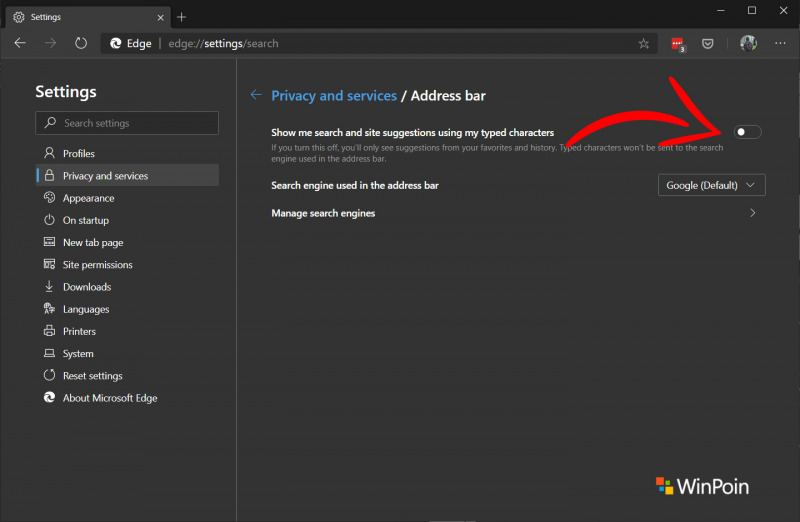Minimize the Edge window
The image size is (800, 522).
[720, 10]
